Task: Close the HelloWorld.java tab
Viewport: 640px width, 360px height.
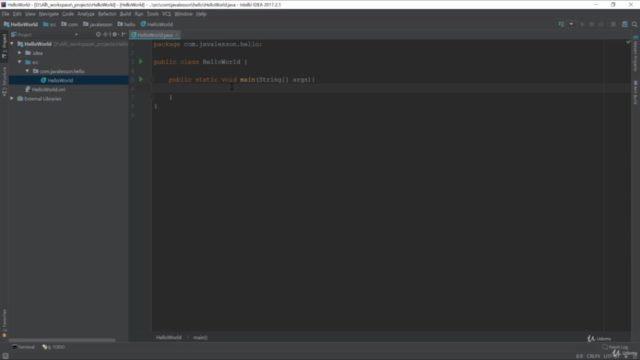Action: [177, 35]
